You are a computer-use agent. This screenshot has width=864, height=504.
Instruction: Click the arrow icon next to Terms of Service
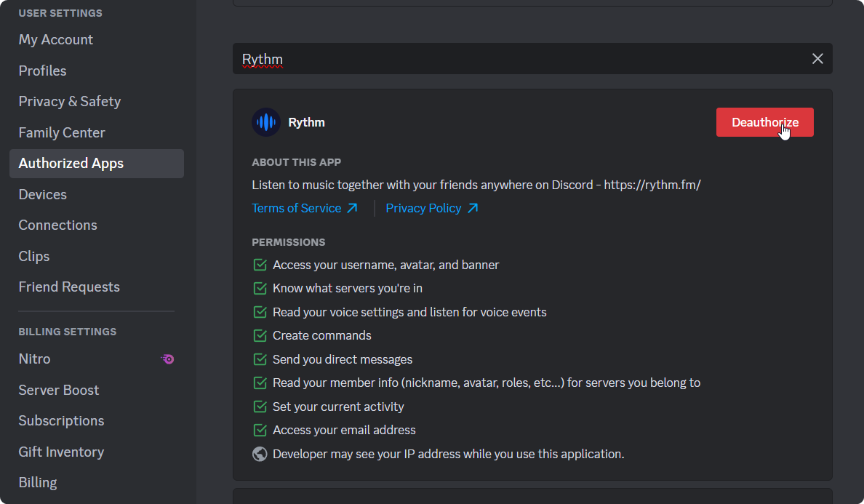coord(353,208)
